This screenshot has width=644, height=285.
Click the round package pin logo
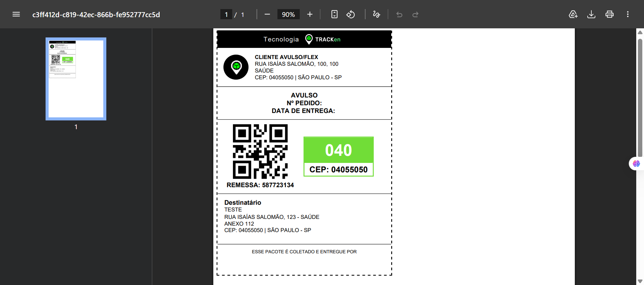pos(236,67)
